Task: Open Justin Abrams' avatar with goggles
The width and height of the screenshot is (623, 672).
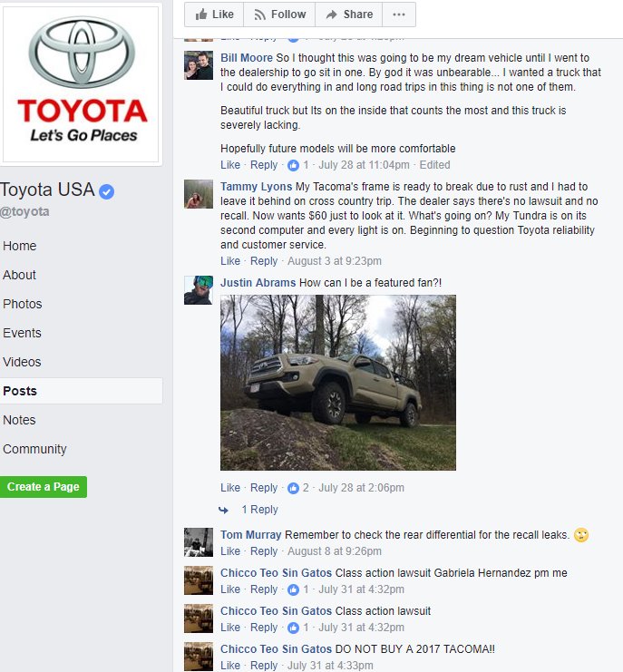Action: (x=199, y=290)
